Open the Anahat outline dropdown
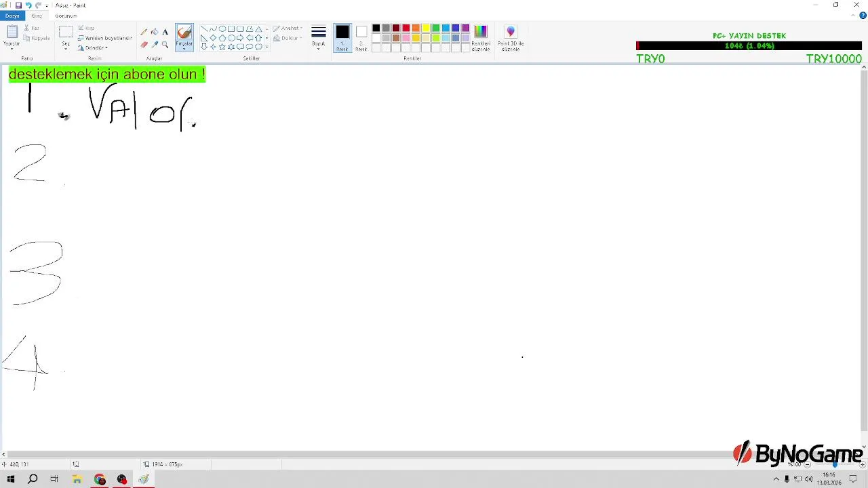Screen dimensions: 868x488 pos(288,28)
